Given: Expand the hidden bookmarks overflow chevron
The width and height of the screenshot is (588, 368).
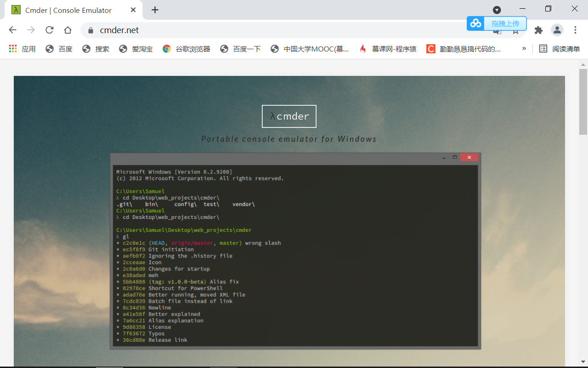Looking at the screenshot, I should [x=524, y=48].
